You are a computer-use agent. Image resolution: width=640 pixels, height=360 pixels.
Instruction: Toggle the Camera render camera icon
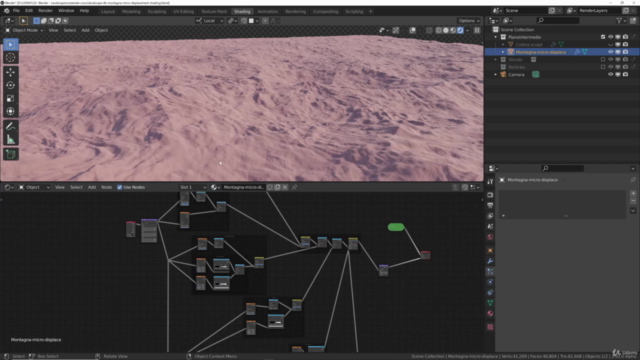pyautogui.click(x=625, y=75)
